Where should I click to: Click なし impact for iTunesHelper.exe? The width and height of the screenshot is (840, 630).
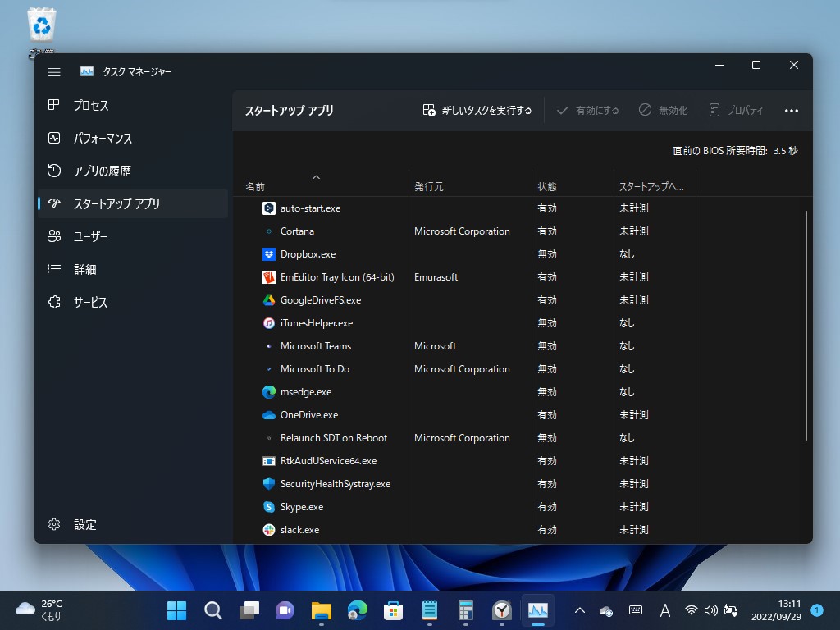pos(627,323)
